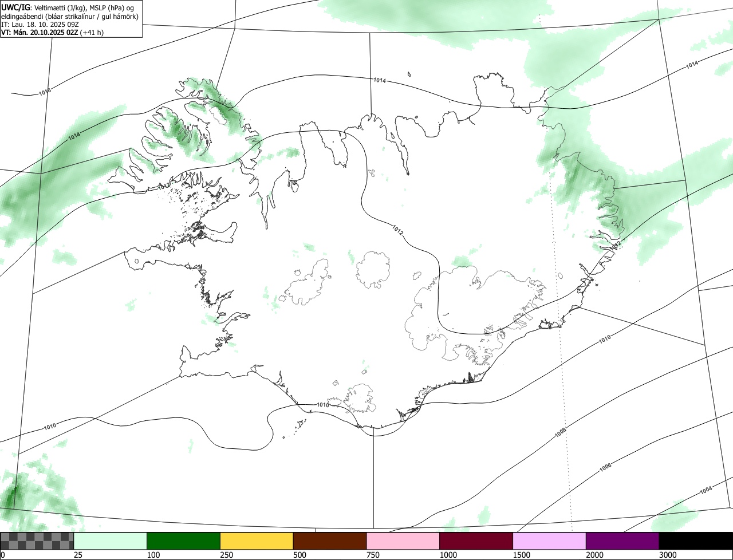Screen dimensions: 733x560
Task: Pick the dark maroon 1000–1500 legend swatch
Action: coord(476,541)
